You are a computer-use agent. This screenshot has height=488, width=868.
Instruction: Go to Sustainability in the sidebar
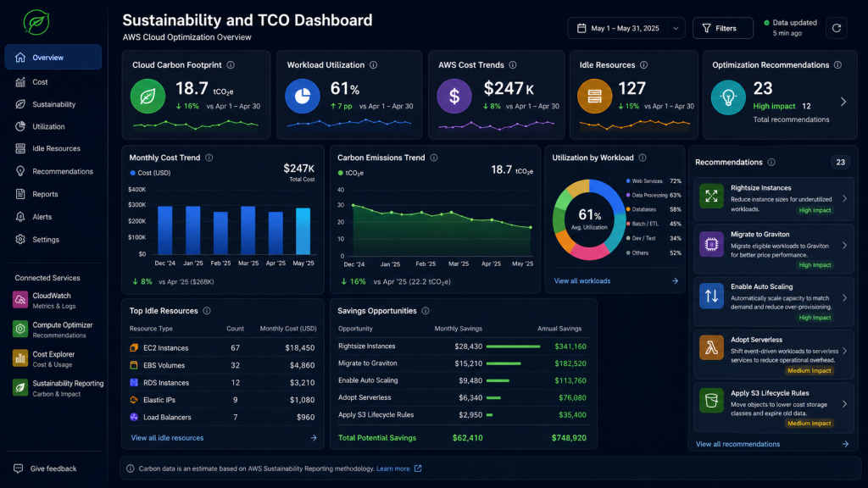pos(53,104)
